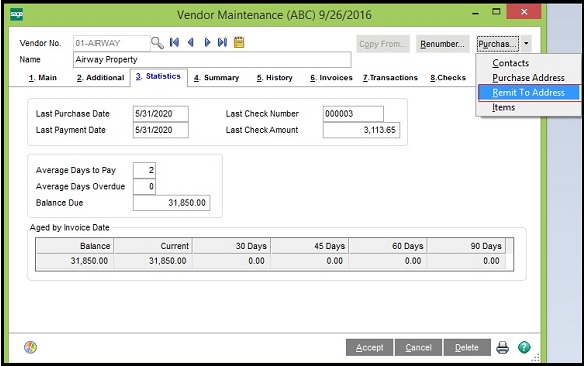Image resolution: width=584 pixels, height=366 pixels.
Task: Minimize the Vendor Maintenance window
Action: coord(476,13)
